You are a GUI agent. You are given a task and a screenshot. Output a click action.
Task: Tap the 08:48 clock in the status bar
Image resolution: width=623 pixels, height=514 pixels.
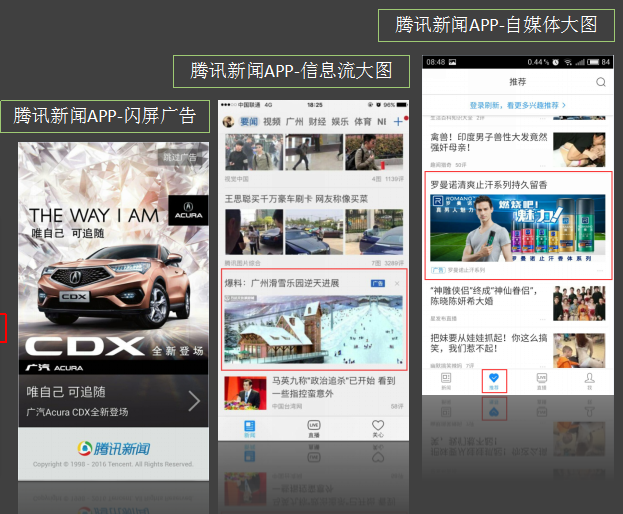pyautogui.click(x=436, y=62)
